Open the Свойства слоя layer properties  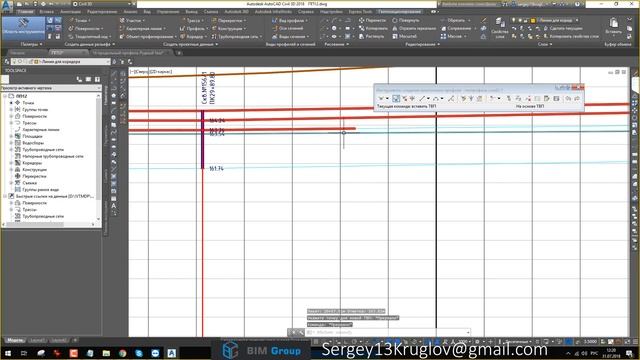(x=500, y=28)
